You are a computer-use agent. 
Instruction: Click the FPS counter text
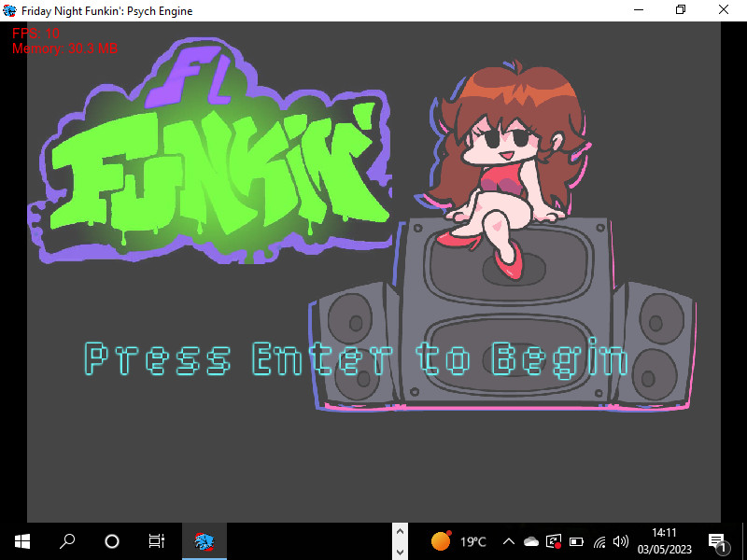[x=35, y=34]
